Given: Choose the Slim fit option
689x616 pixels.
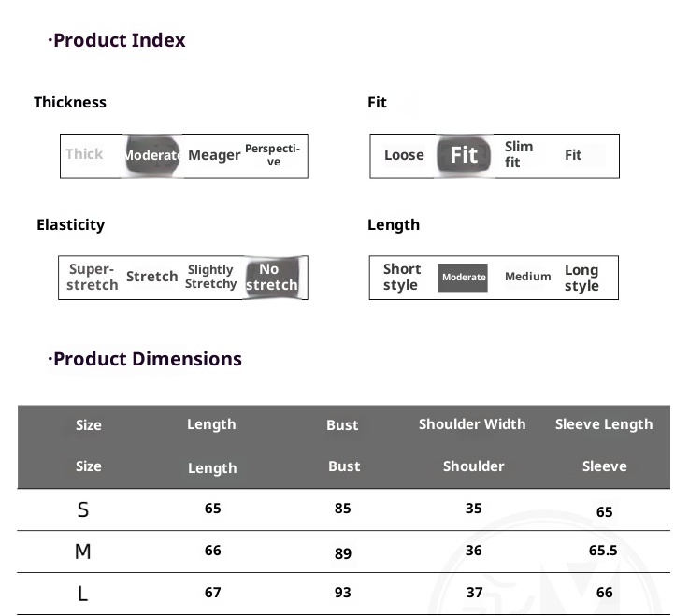Looking at the screenshot, I should click(x=519, y=154).
